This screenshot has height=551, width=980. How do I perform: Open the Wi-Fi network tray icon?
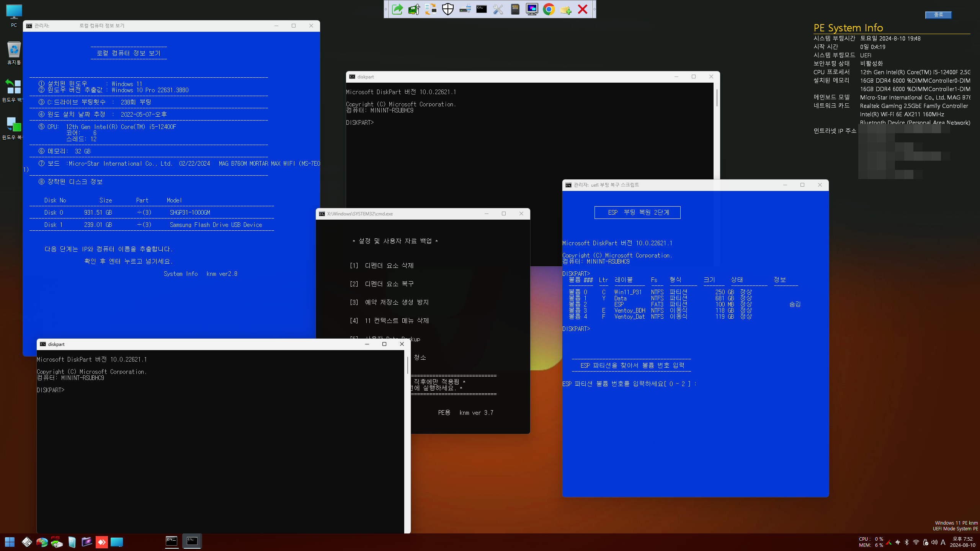tap(916, 542)
